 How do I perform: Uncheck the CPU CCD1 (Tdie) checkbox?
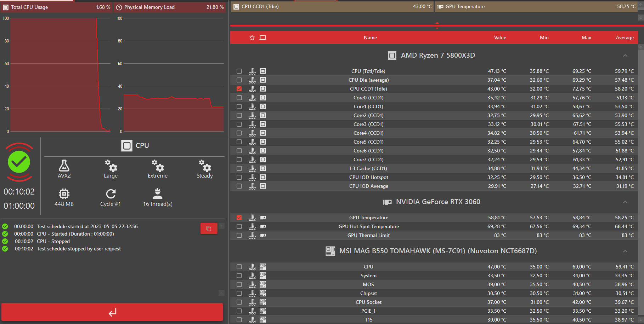pyautogui.click(x=239, y=89)
